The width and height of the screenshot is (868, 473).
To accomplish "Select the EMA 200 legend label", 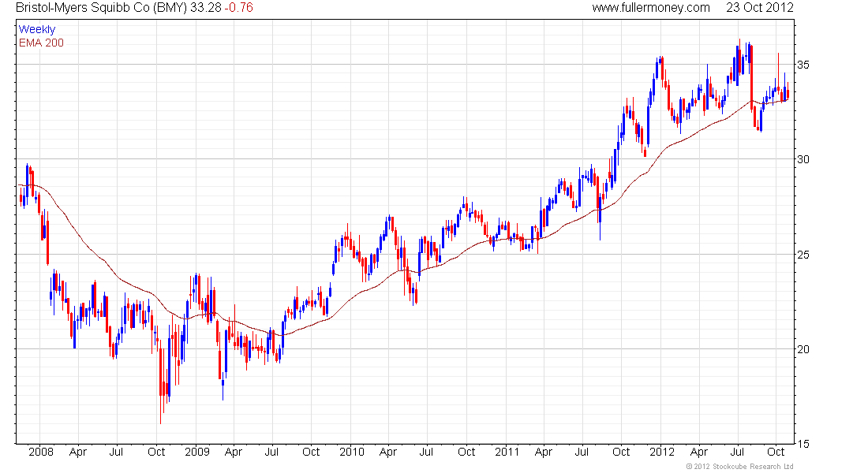I will 41,43.
